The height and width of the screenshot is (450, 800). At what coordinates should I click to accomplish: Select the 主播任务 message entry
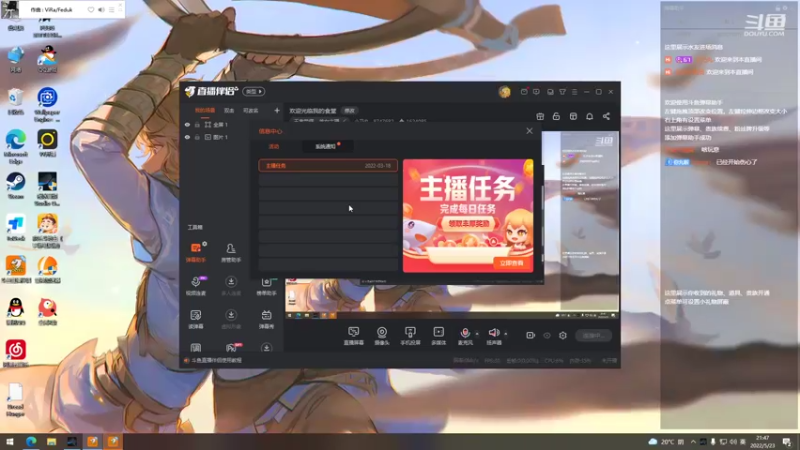[328, 166]
